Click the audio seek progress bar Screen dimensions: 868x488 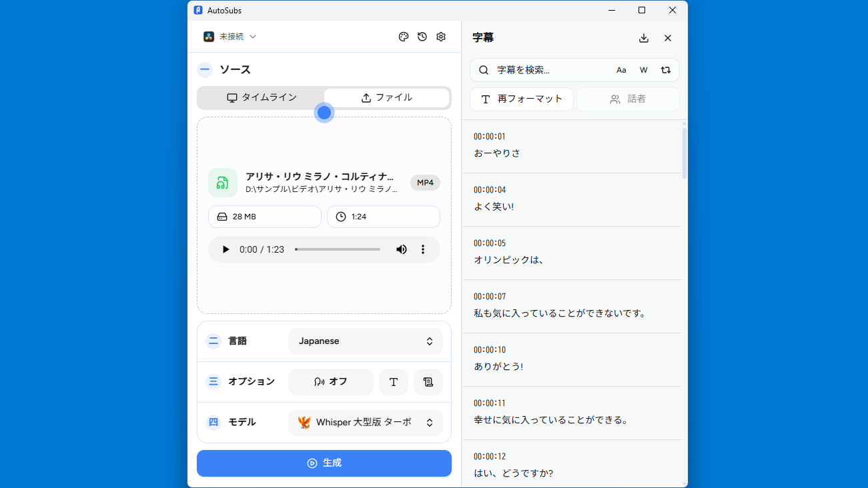pos(338,249)
